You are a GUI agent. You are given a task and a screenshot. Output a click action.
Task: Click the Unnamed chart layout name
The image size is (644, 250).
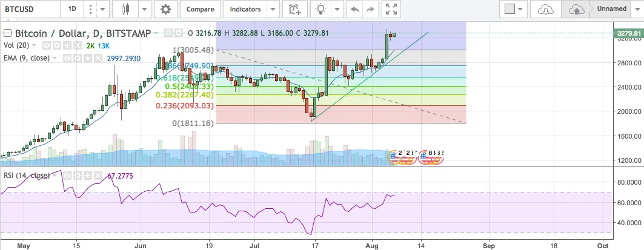611,8
